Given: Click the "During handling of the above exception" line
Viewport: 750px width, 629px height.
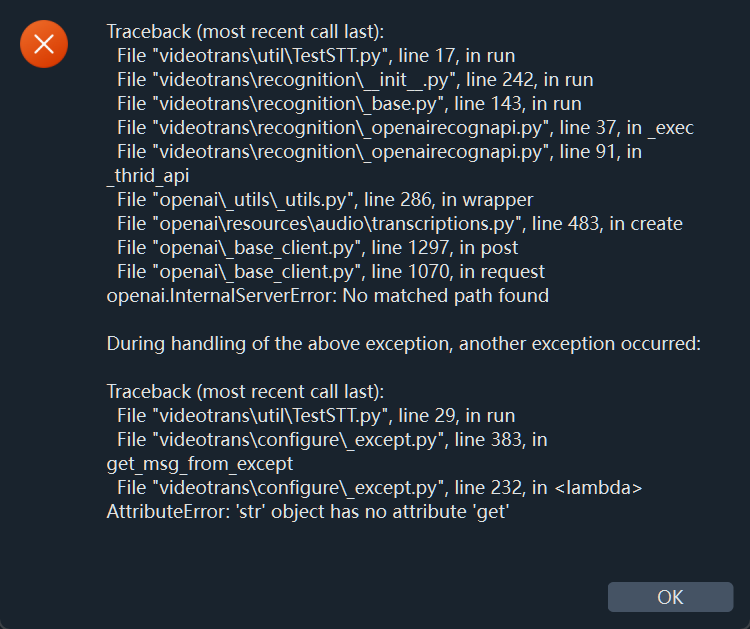Looking at the screenshot, I should click(x=404, y=344).
